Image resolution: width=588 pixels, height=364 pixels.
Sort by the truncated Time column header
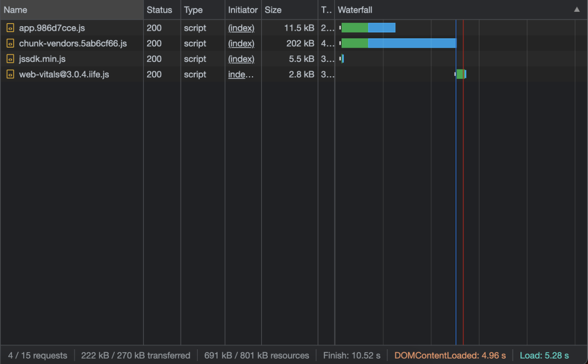[x=326, y=10]
